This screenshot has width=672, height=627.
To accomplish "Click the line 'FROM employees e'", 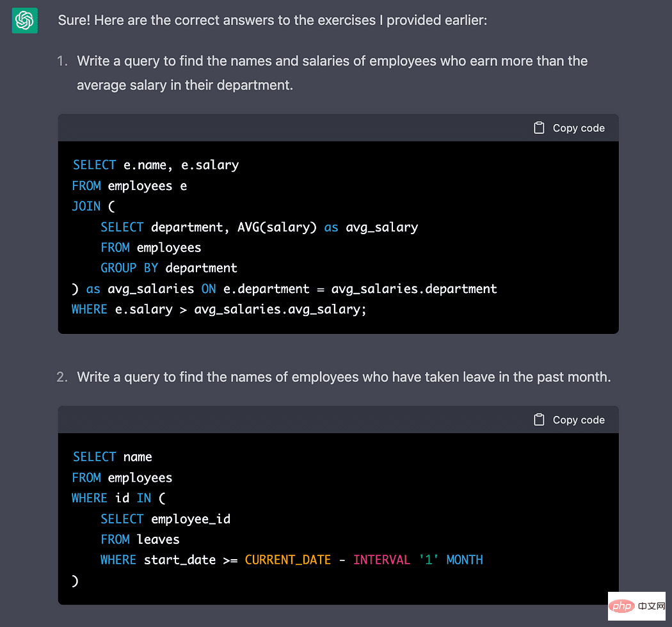I will 129,186.
